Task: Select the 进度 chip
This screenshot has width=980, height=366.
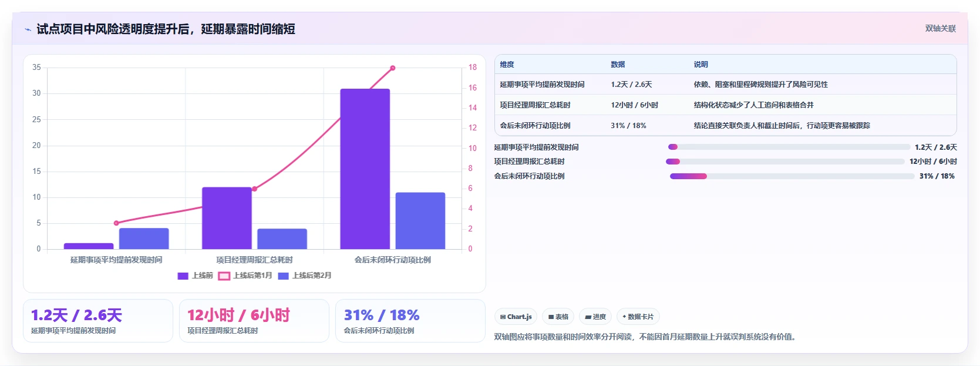Action: tap(595, 317)
